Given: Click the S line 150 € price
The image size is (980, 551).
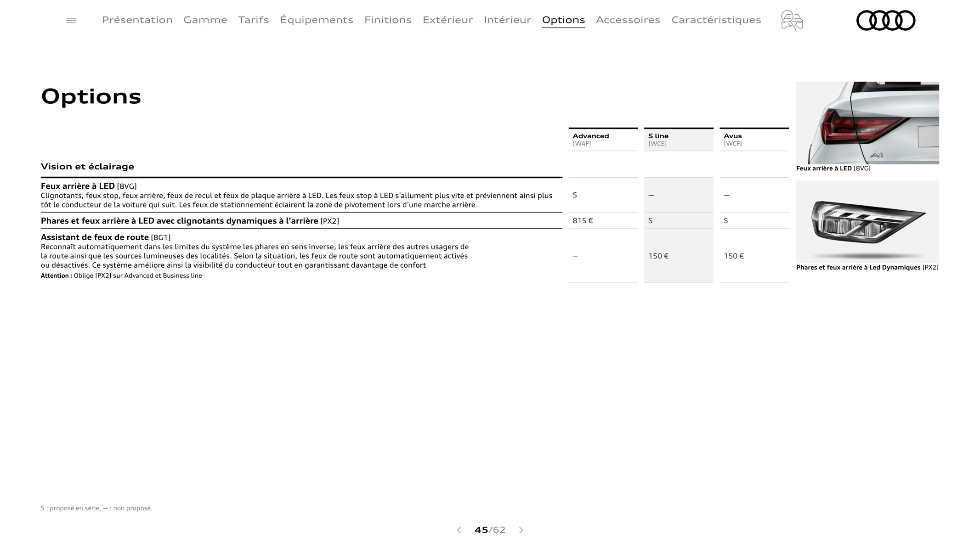Looking at the screenshot, I should coord(658,256).
